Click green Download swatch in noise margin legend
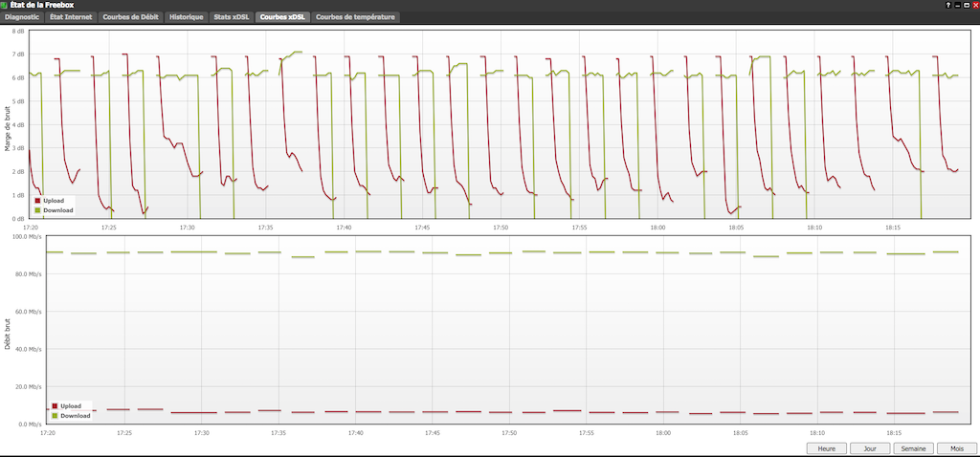Image resolution: width=980 pixels, height=457 pixels. (37, 209)
